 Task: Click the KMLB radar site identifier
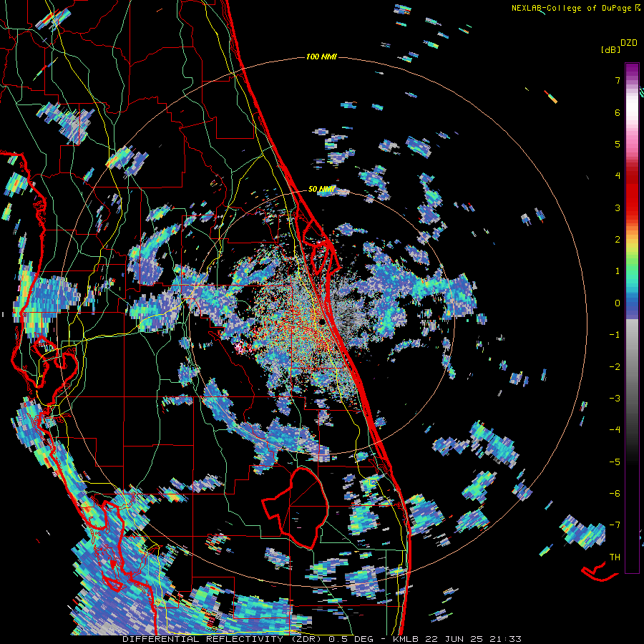[x=404, y=639]
